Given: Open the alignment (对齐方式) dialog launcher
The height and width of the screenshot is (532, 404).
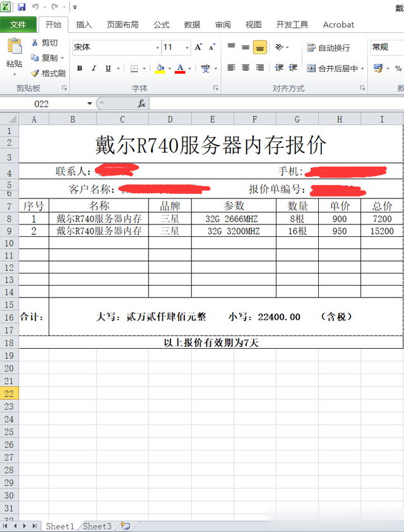Looking at the screenshot, I should [362, 88].
